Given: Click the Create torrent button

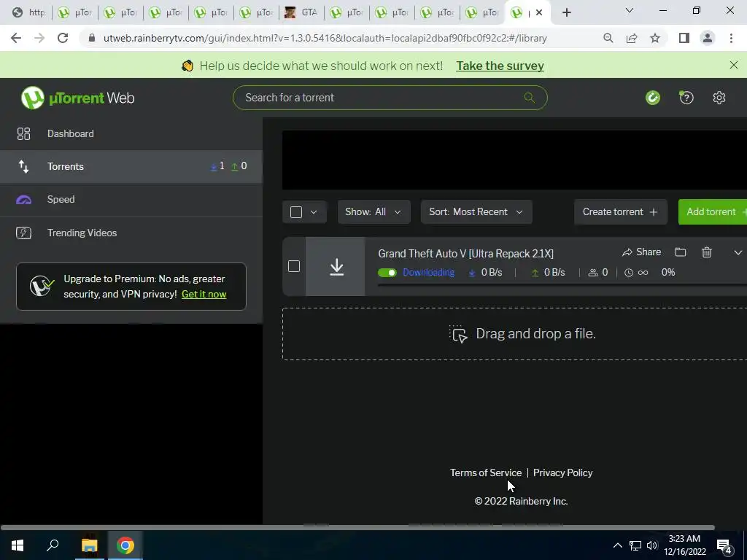Looking at the screenshot, I should (620, 212).
